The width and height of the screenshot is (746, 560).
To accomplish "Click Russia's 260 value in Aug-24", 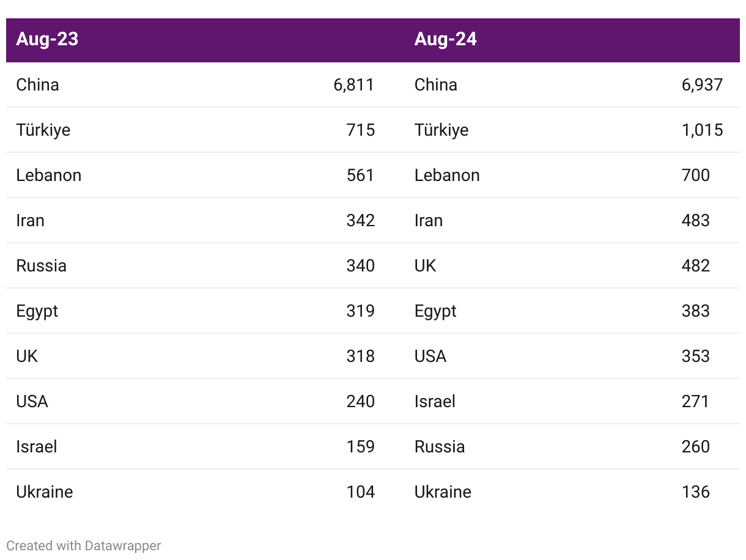I will (696, 446).
